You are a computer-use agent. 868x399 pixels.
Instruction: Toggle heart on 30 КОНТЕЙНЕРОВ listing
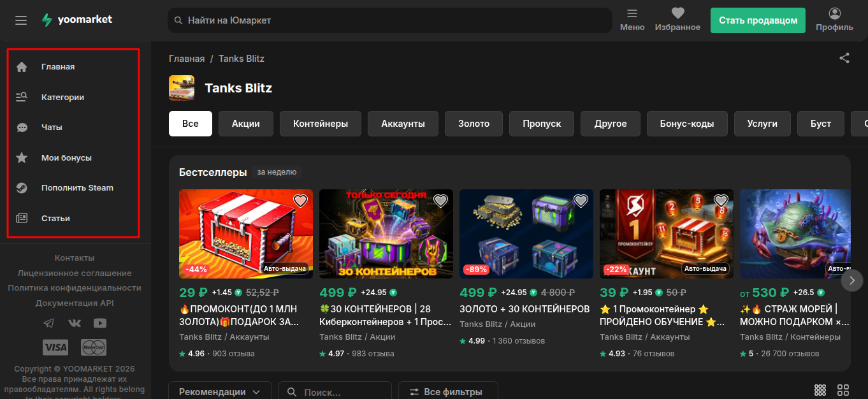(440, 201)
